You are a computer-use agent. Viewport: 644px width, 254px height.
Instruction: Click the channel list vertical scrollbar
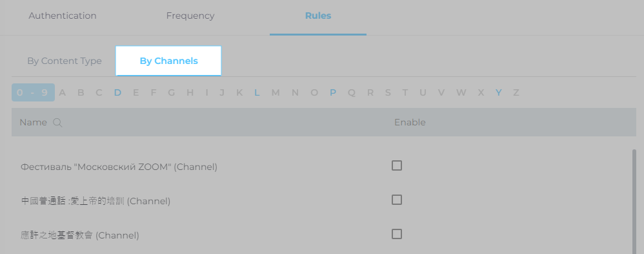point(634,202)
